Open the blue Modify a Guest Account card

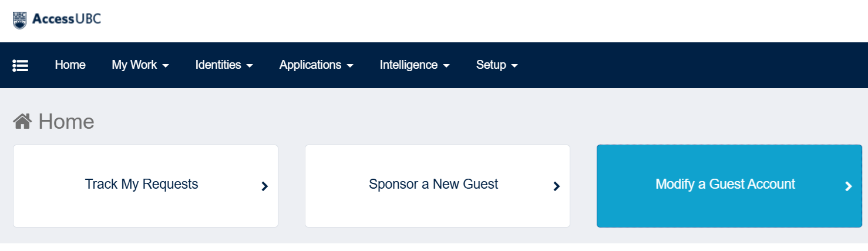[x=729, y=186]
